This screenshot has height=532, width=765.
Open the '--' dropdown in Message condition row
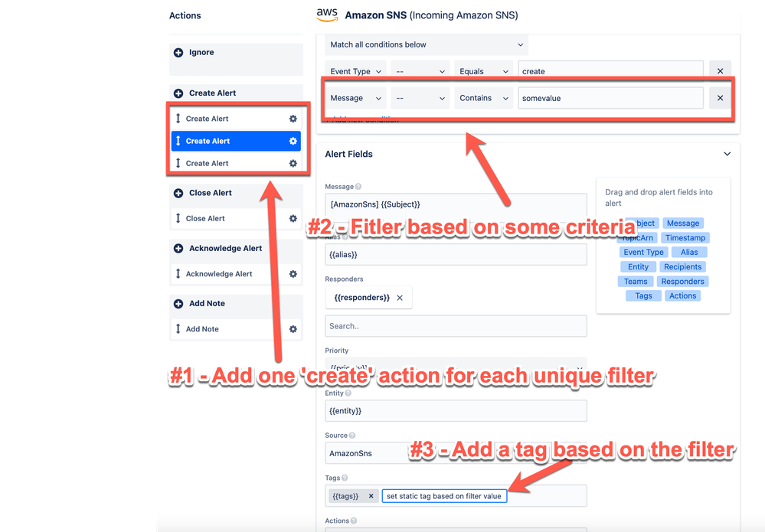tap(420, 98)
